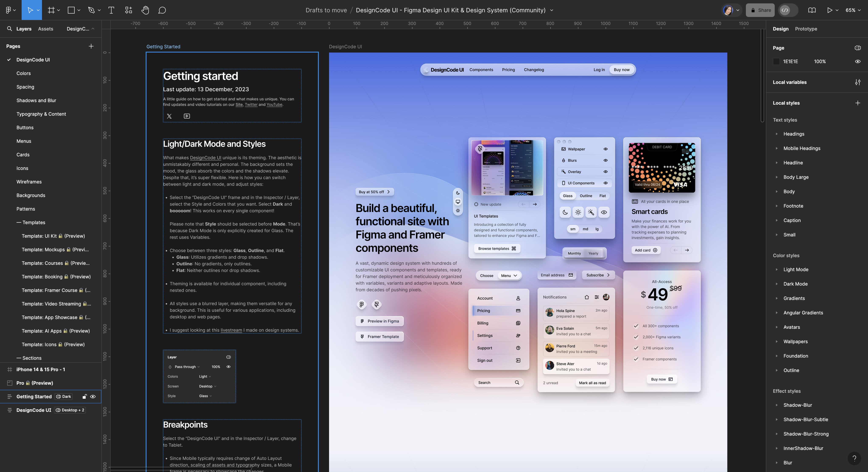
Task: Expand the Gradients color styles group
Action: pos(777,298)
